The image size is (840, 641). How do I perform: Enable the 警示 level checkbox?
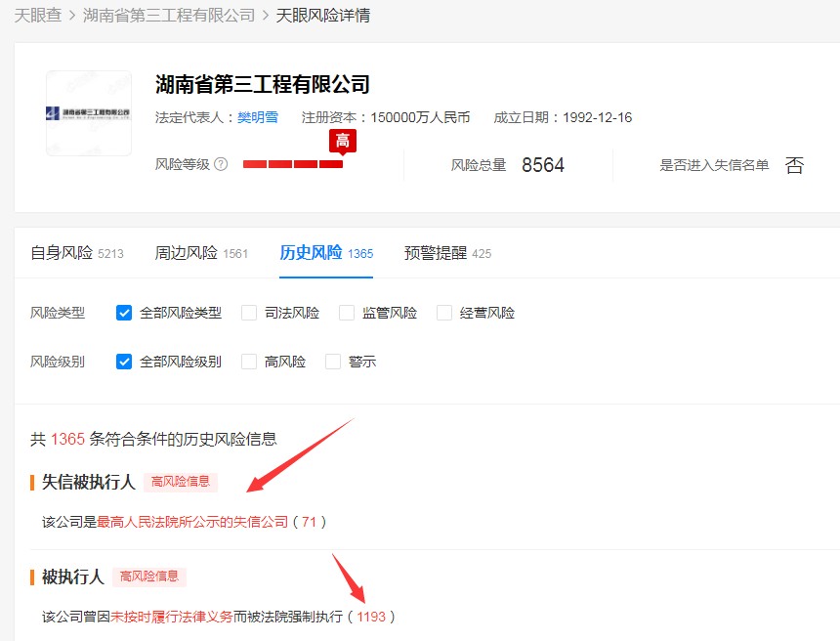333,362
